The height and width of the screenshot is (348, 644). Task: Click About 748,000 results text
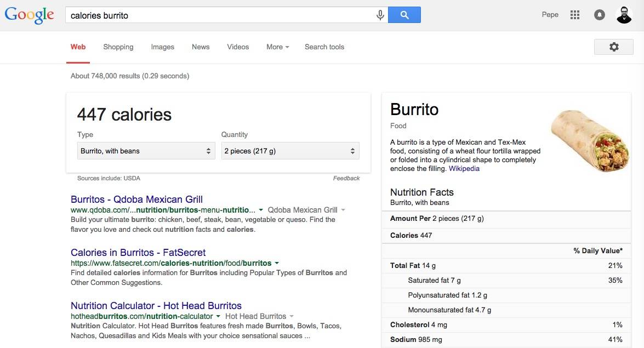(x=130, y=76)
